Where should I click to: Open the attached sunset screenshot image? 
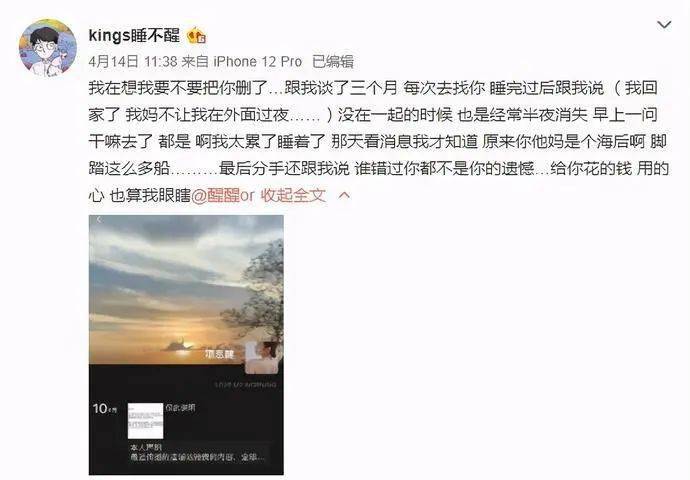[x=186, y=345]
